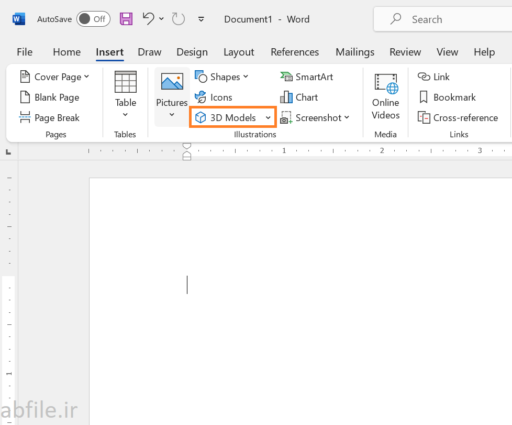Insert a Blank Page
512x425 pixels.
50,97
